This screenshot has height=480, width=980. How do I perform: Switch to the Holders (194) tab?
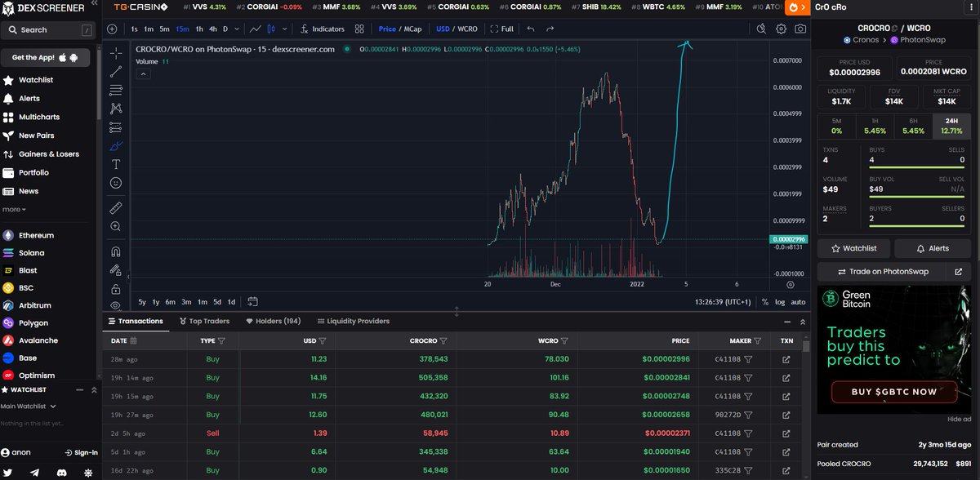(274, 322)
